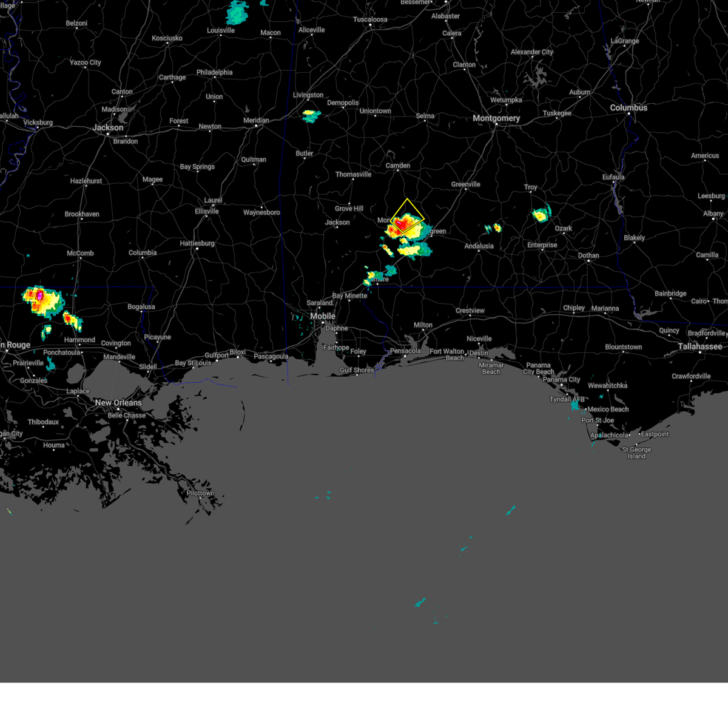Click the Gulfport label
Viewport: 728px width, 728px height.
(217, 355)
